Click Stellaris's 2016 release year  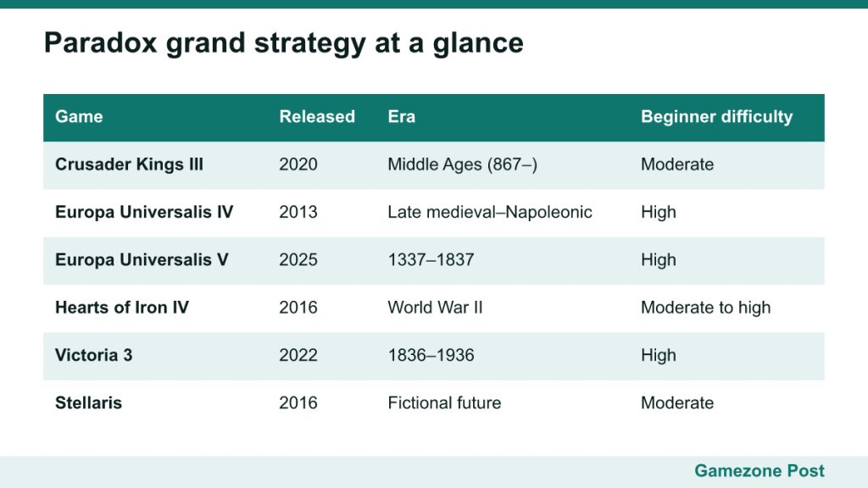click(298, 402)
